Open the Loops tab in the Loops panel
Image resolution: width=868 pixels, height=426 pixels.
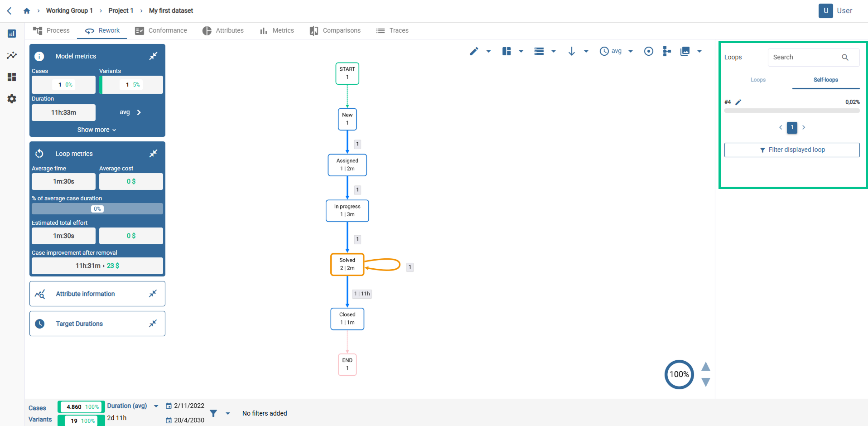(x=757, y=80)
